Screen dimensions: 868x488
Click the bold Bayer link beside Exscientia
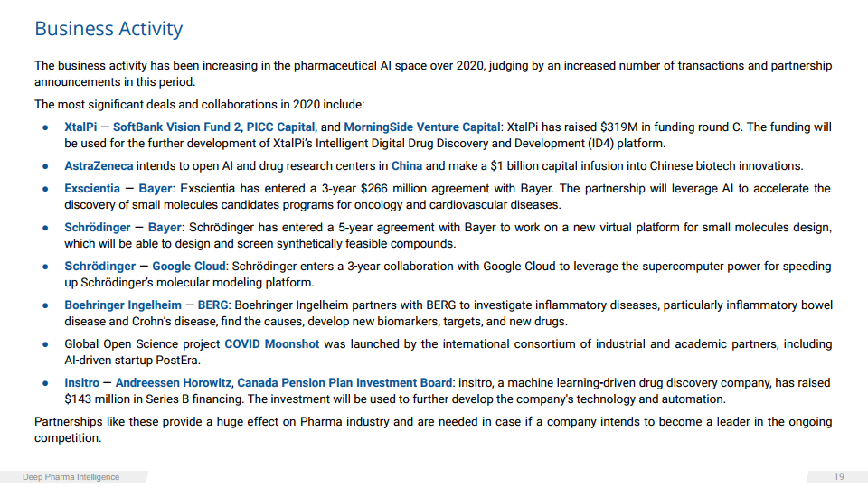tap(156, 189)
